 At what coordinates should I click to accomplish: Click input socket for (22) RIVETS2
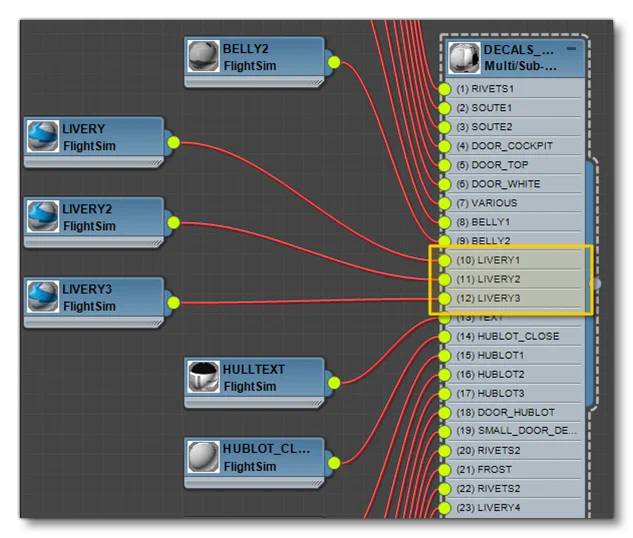click(x=444, y=489)
